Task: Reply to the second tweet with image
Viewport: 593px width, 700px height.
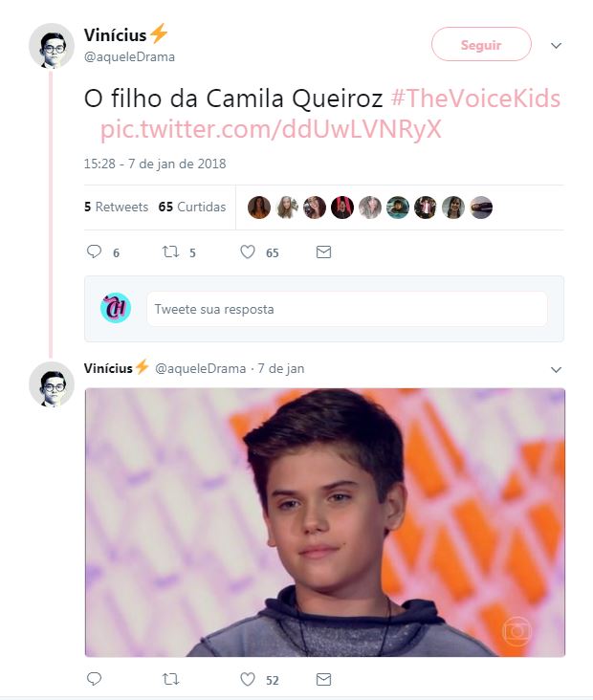Action: click(x=94, y=679)
